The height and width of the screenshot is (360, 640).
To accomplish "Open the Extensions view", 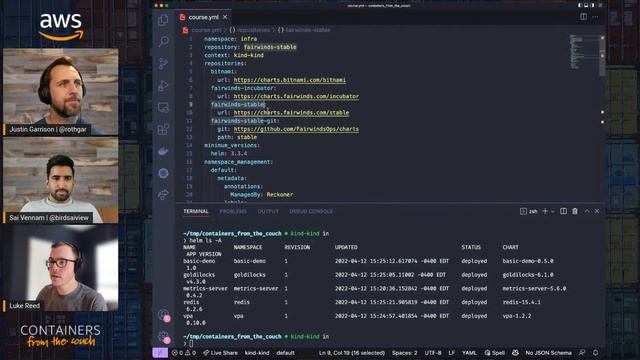I will (x=163, y=129).
